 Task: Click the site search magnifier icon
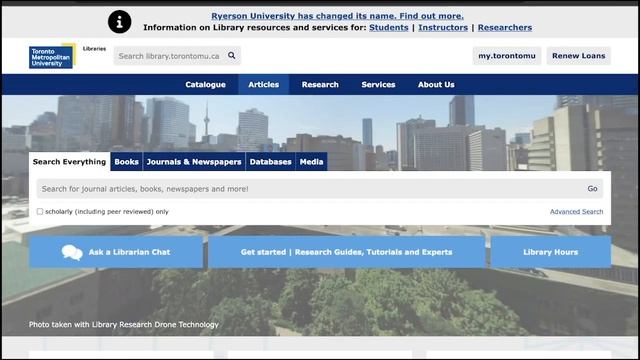(x=231, y=56)
